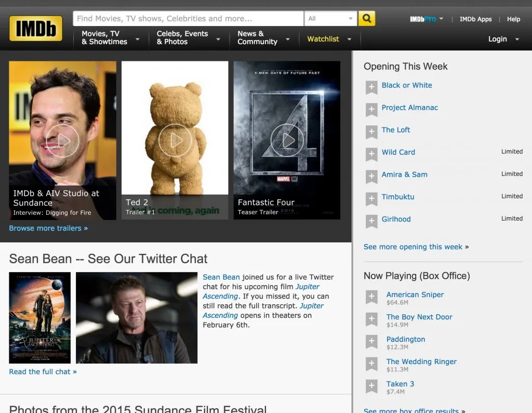The image size is (532, 413).
Task: Add The Loft to watchlist
Action: (371, 132)
